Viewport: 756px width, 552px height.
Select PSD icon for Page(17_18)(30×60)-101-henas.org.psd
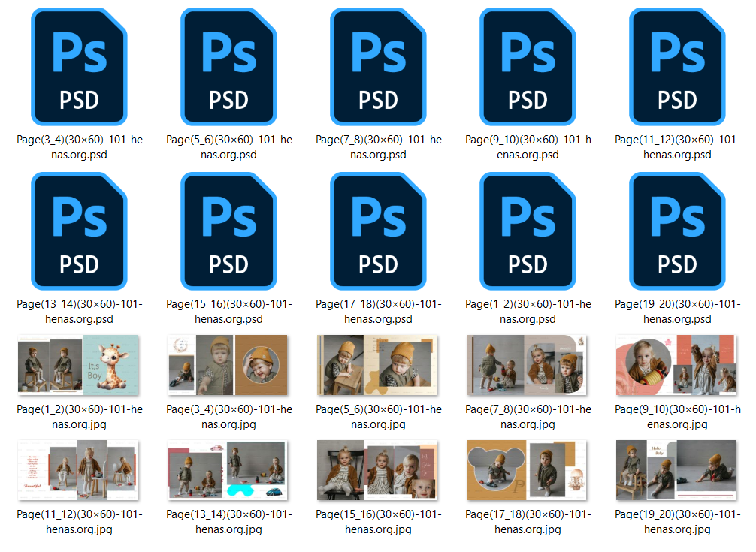click(x=378, y=231)
